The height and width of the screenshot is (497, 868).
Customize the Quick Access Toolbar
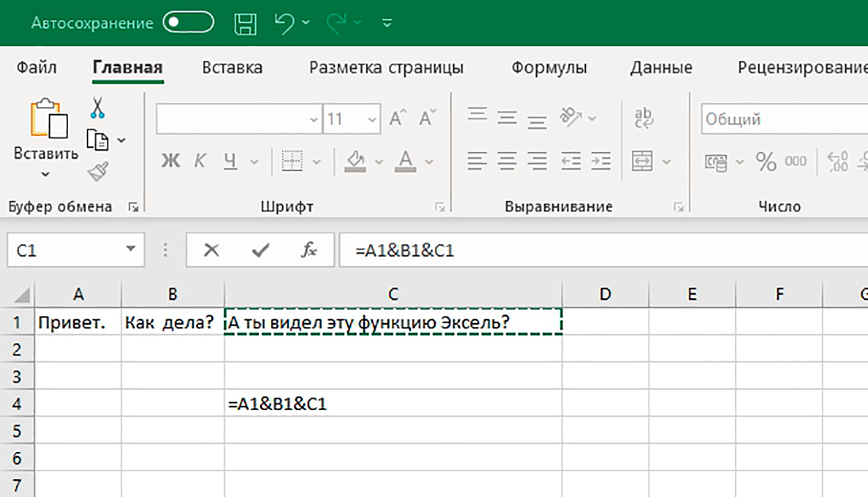point(387,24)
